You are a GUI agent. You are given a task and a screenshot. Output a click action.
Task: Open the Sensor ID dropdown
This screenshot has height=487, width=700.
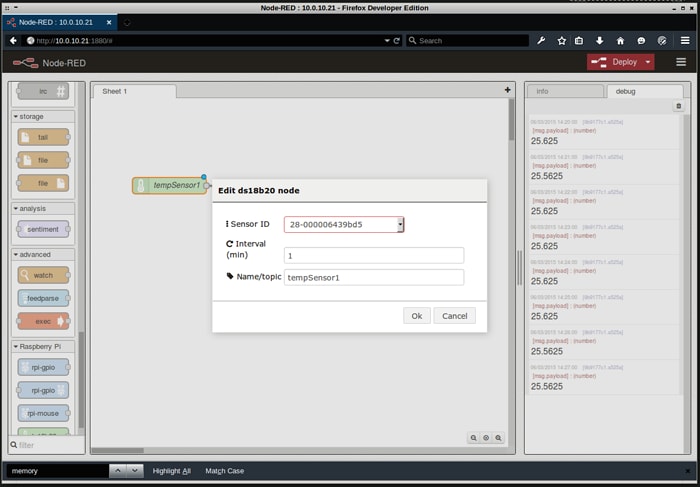coord(344,225)
